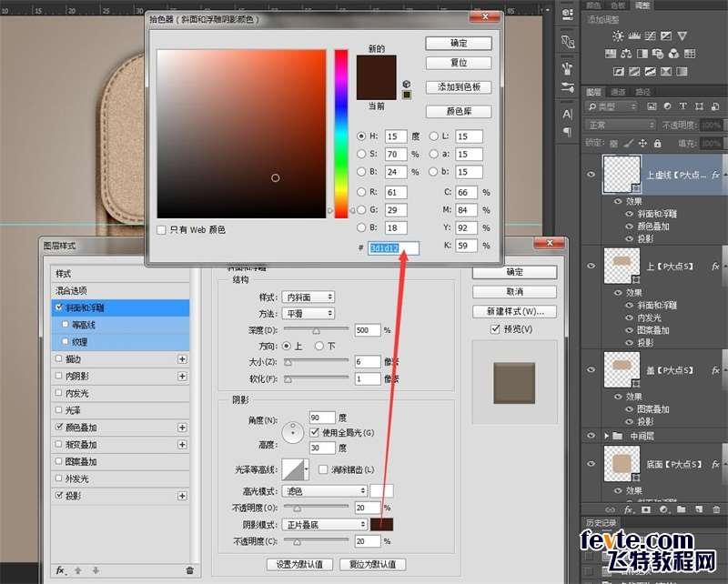Open the 光泽等高线 contour picker arrow
728x584 pixels.
307,469
